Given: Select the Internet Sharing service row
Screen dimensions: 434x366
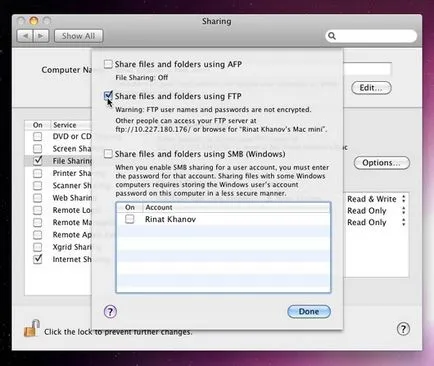Looking at the screenshot, I should [58, 259].
